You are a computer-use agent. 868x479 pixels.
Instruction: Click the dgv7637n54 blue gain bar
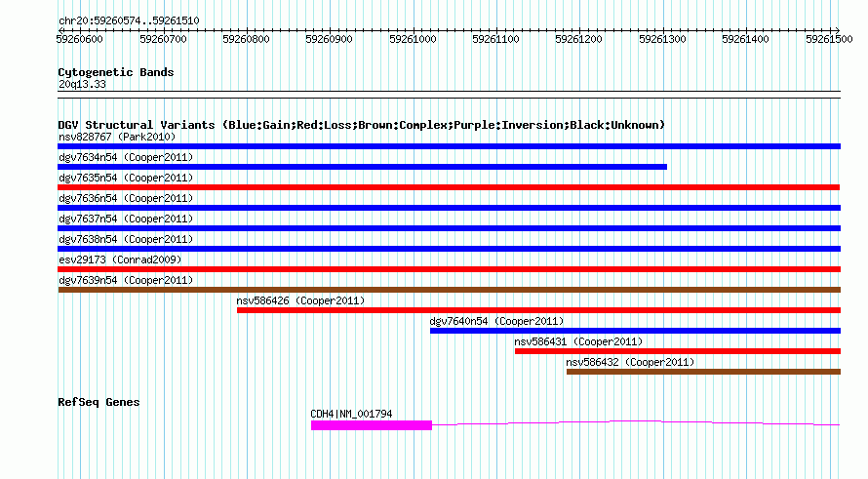coord(449,228)
